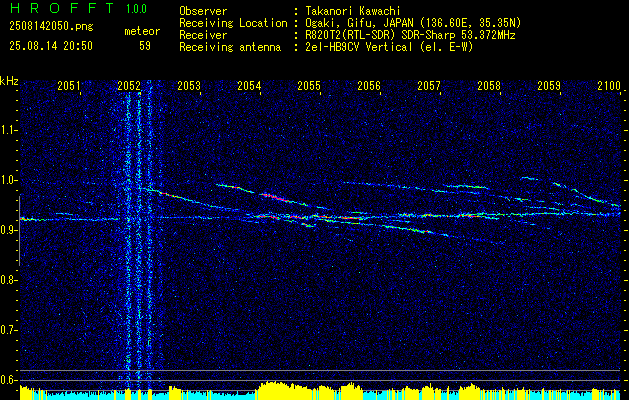Click the 2056 time marker
629x400 pixels.
coord(369,85)
